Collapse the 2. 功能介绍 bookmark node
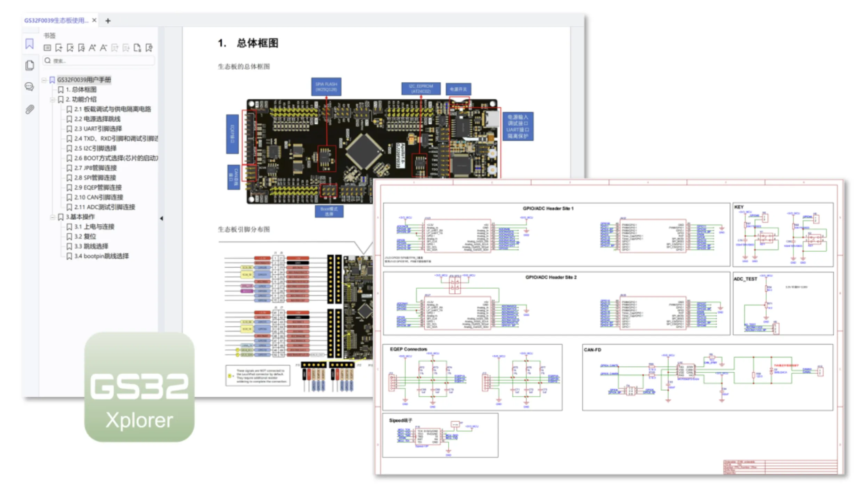This screenshot has width=864, height=504. coord(52,100)
